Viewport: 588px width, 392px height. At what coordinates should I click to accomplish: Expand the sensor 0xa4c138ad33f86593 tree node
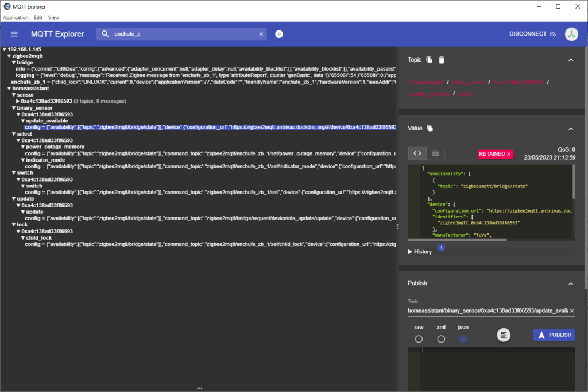tap(18, 101)
